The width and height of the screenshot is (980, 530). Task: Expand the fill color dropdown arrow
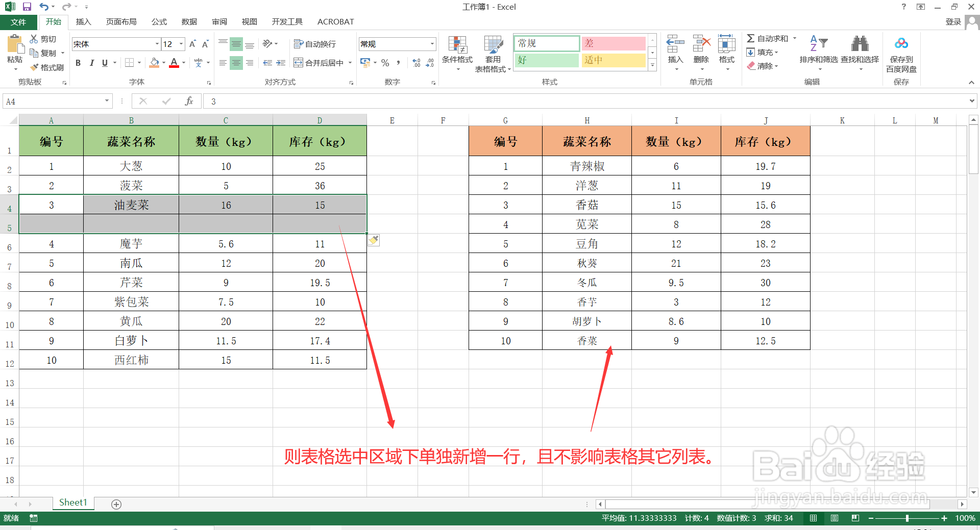[x=163, y=63]
